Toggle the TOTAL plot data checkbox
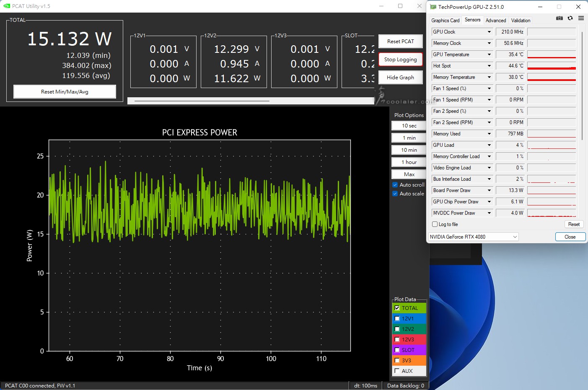588x390 pixels. (x=397, y=308)
